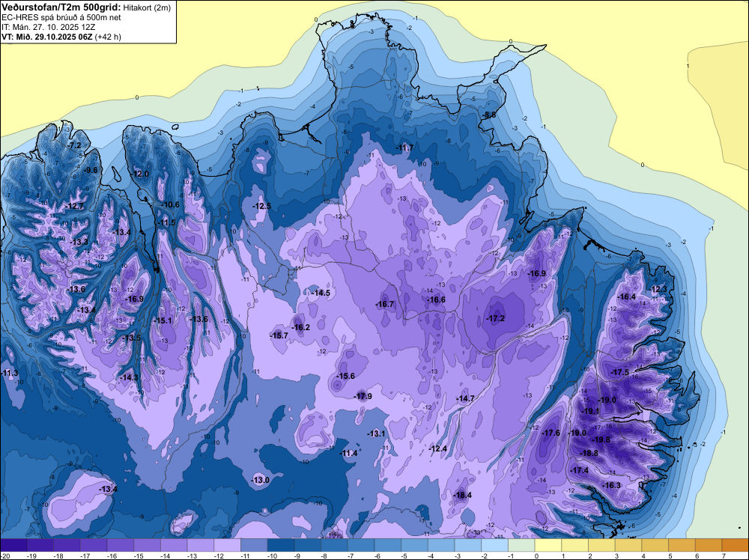Viewport: 749px width, 560px height.
Task: Click the -16.3 temperature value
Action: 611,485
